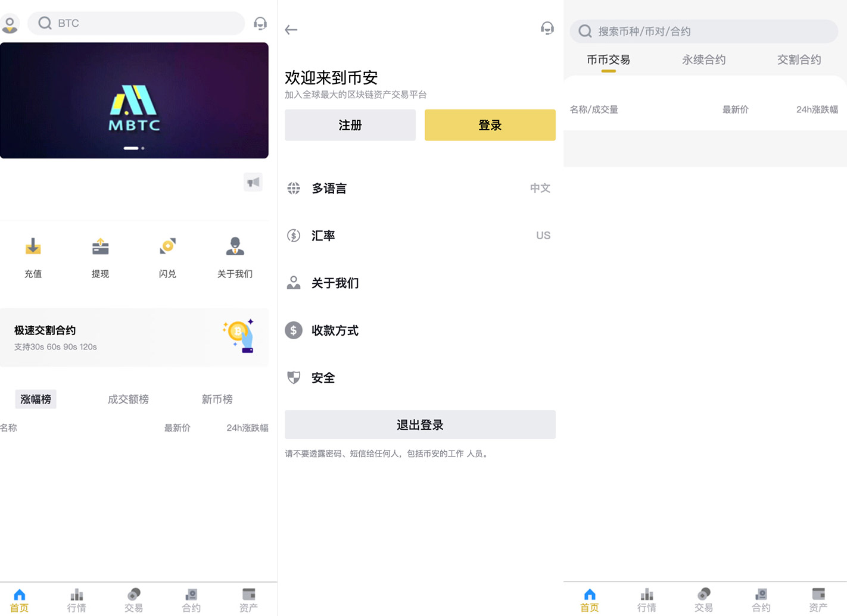Sort by 24h涨跌幅 in right screen
847x616 pixels.
pos(817,110)
